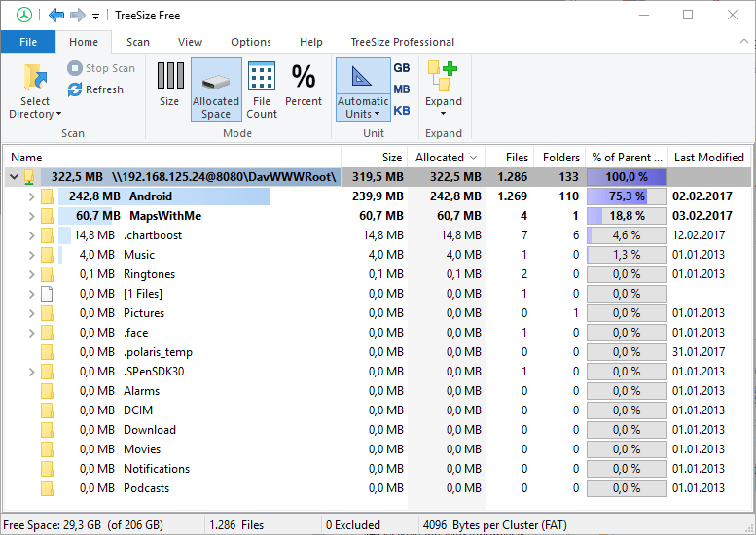Click the Music folder icon

click(47, 255)
